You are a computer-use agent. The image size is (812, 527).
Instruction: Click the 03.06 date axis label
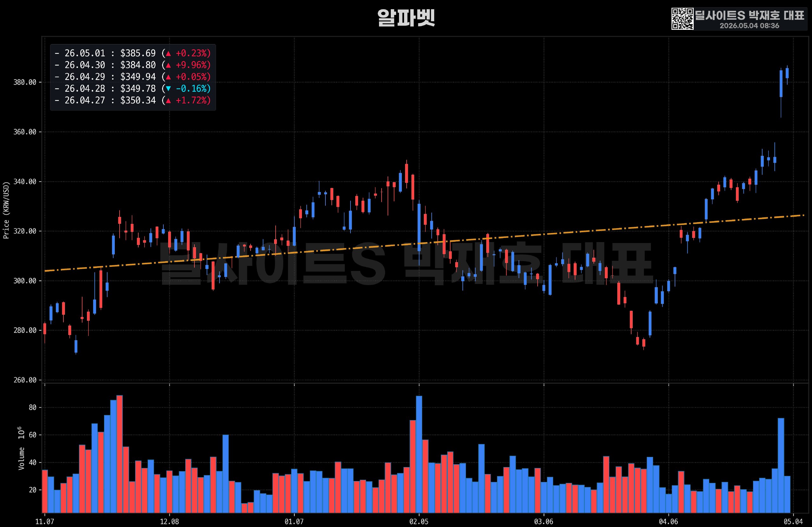543,522
